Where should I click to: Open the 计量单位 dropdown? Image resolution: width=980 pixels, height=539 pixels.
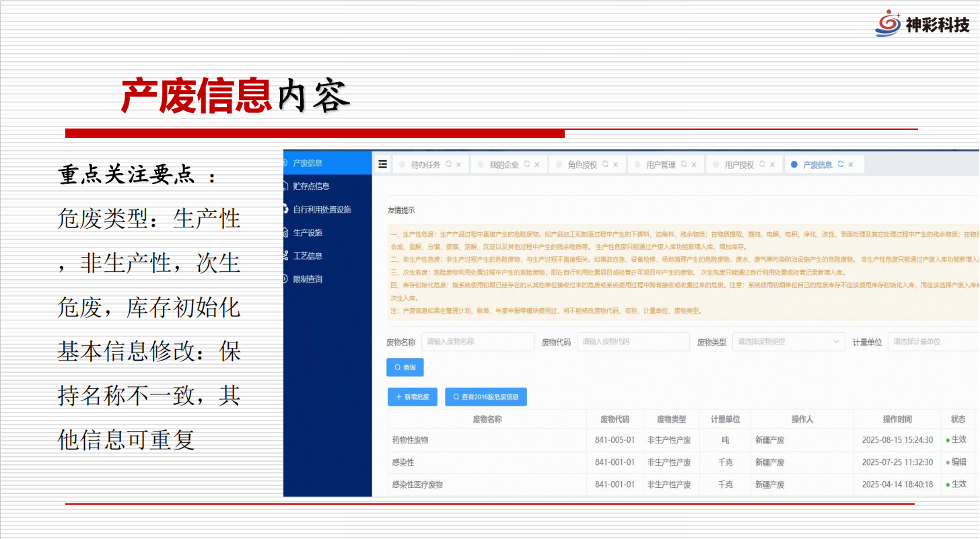click(933, 342)
